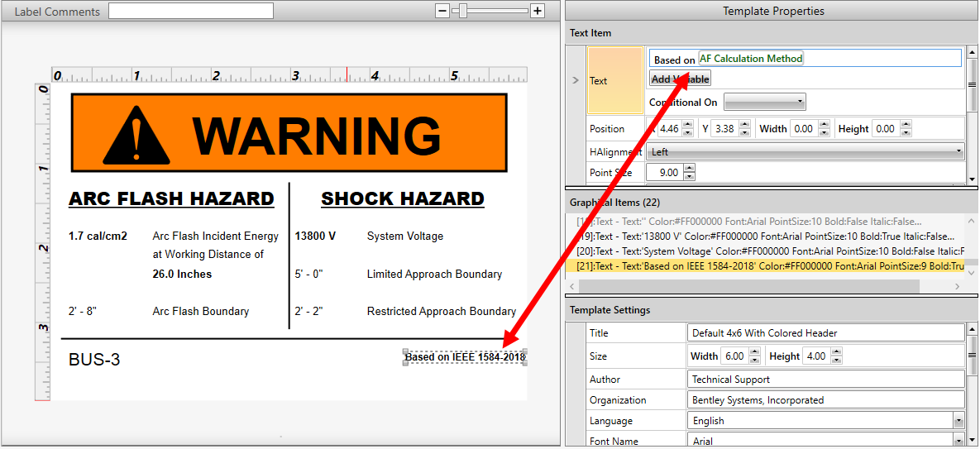This screenshot has width=980, height=449.
Task: Click the Title field in Template Settings
Action: point(825,333)
